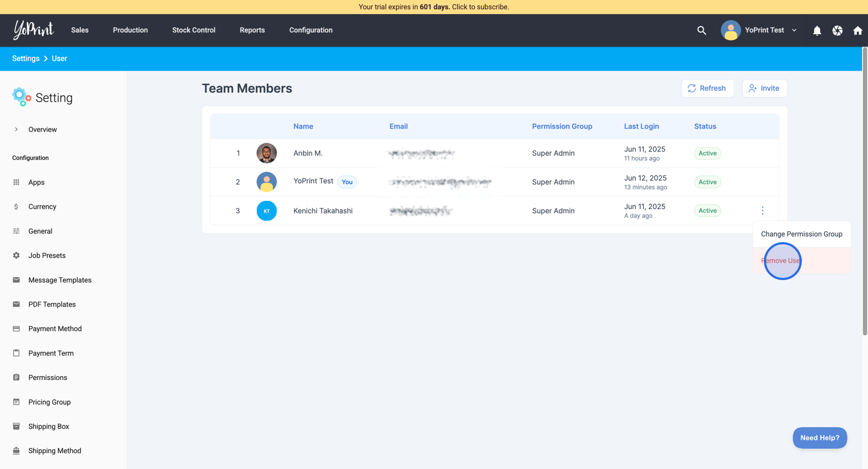This screenshot has height=469, width=868.
Task: Go to home via house icon
Action: tap(858, 30)
